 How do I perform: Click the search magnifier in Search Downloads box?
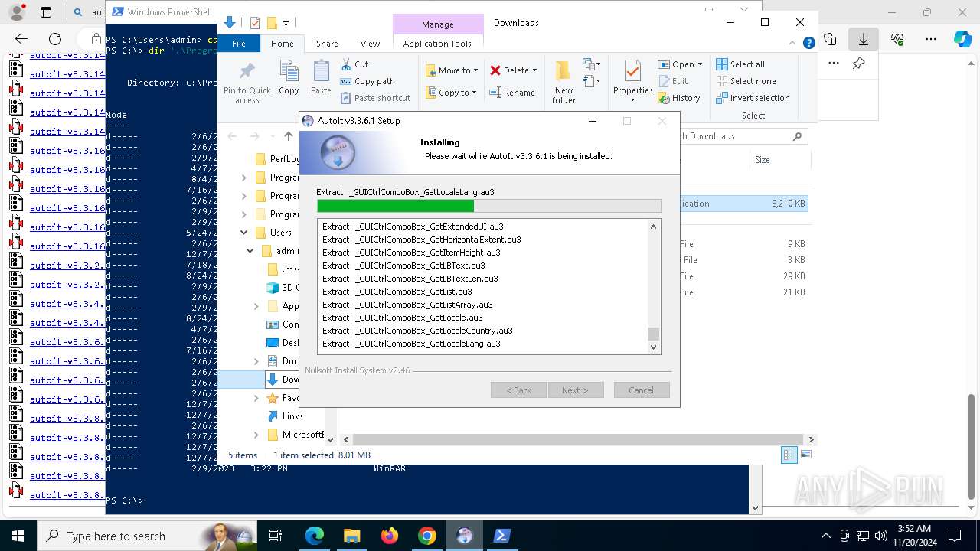[x=797, y=136]
